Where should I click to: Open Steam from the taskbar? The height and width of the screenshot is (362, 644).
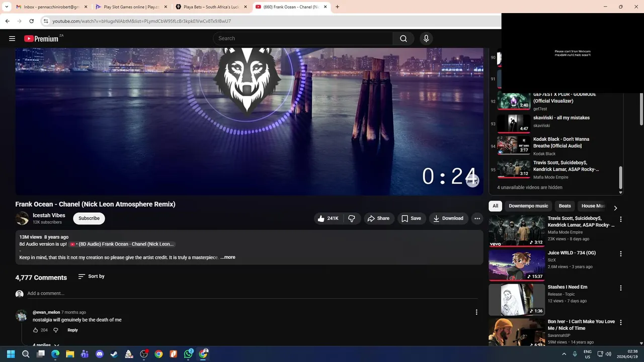click(114, 354)
